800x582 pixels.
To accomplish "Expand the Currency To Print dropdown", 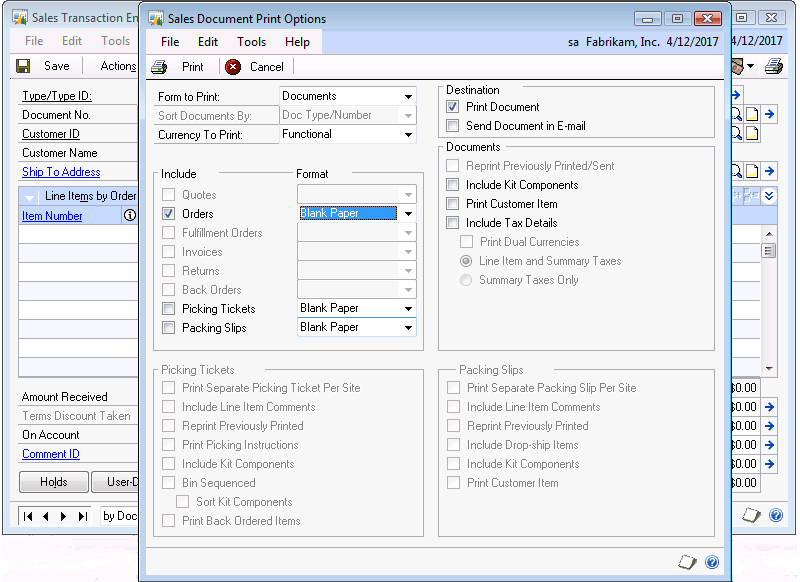I will tap(408, 135).
